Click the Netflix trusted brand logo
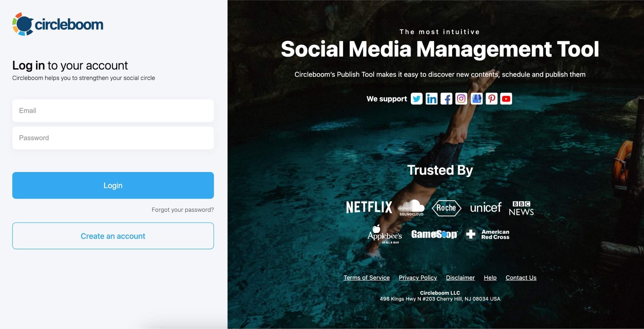Viewport: 644px width, 329px height. [368, 207]
